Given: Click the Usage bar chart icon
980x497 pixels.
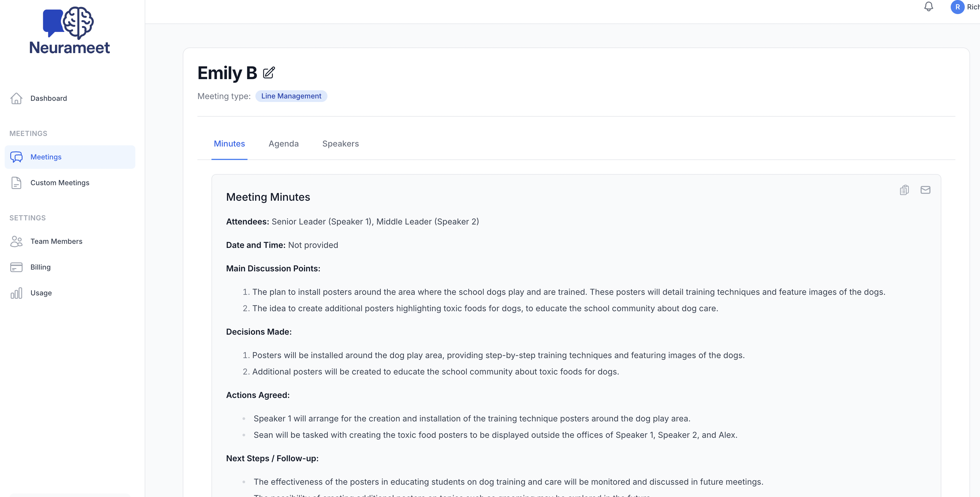Looking at the screenshot, I should (x=16, y=293).
